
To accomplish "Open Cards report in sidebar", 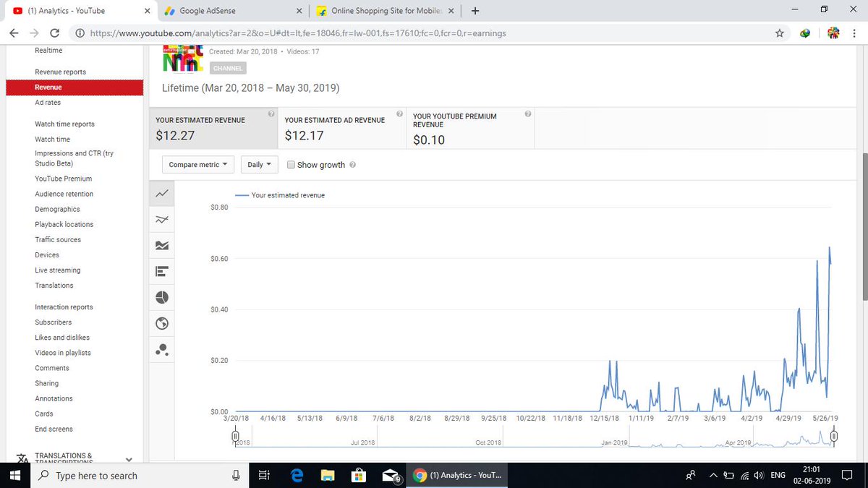I will [x=44, y=414].
